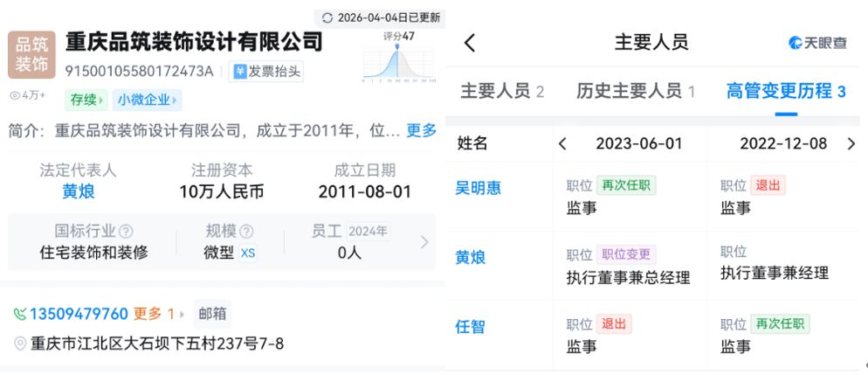Click establishment date 2011-08-01

pyautogui.click(x=365, y=191)
